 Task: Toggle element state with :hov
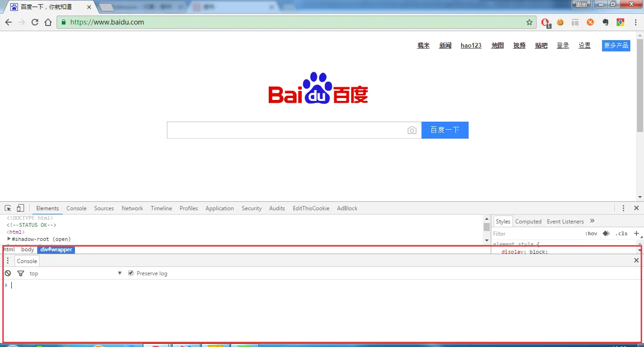(591, 233)
